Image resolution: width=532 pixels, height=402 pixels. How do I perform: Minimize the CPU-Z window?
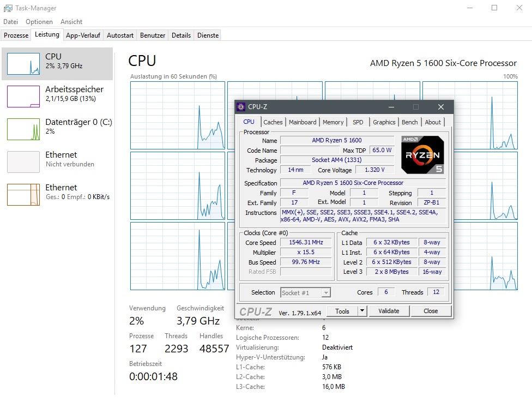point(391,107)
